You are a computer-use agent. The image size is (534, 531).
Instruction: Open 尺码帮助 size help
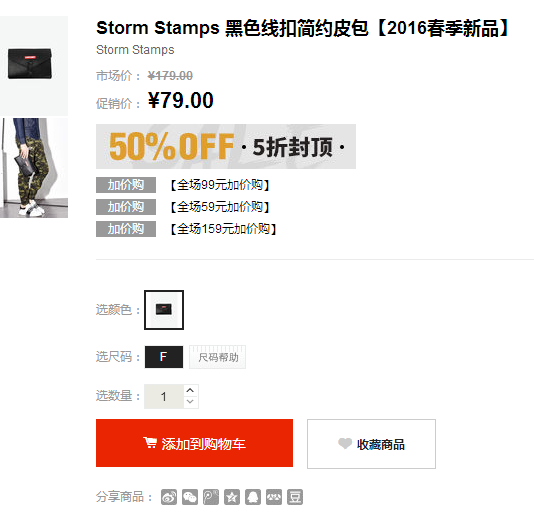click(x=218, y=357)
